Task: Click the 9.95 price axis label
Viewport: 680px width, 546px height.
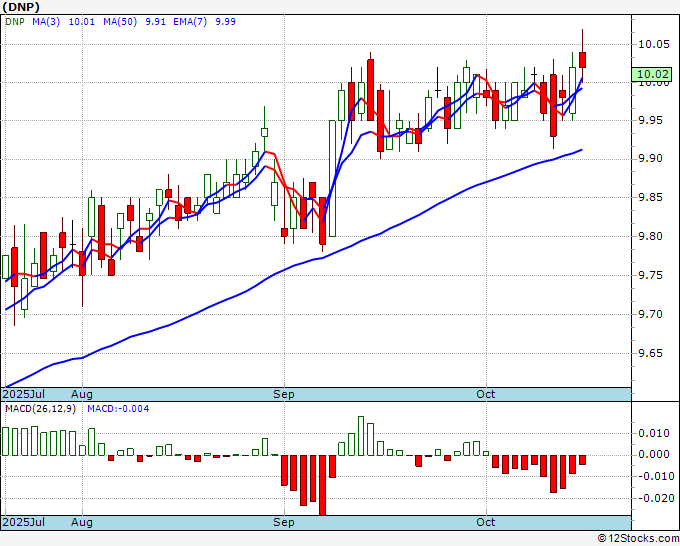Action: 653,120
